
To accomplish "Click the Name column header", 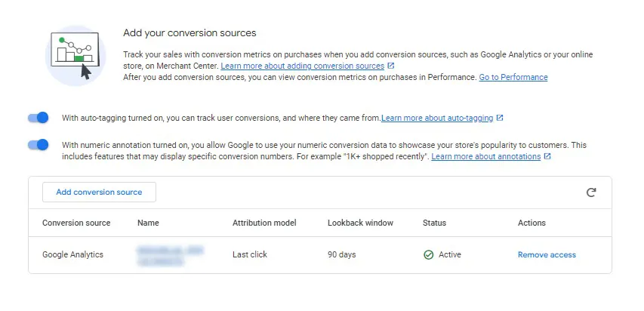I will pos(148,223).
